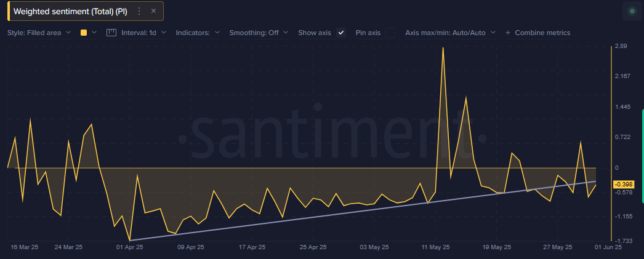Click the plus icon beside Combine metrics
644x259 pixels.
508,33
